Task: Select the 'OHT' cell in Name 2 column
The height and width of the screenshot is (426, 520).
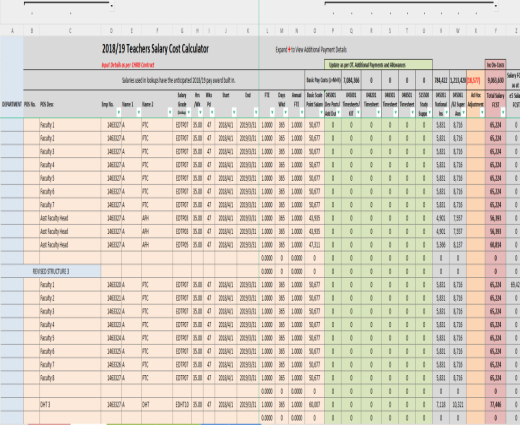Action: click(157, 405)
